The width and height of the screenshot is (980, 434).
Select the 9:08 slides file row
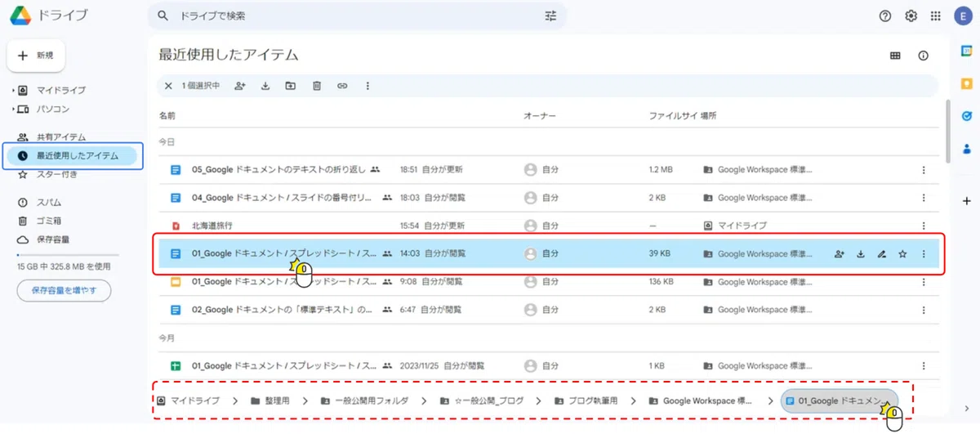(x=549, y=282)
